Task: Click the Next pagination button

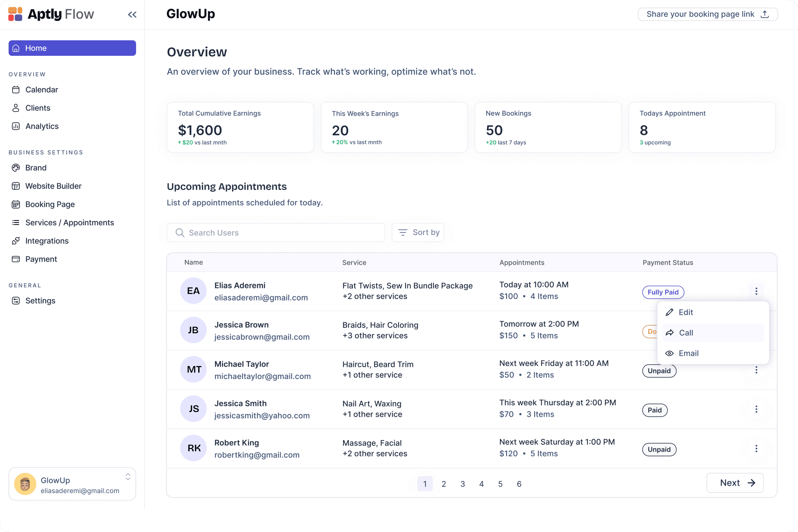Action: [735, 483]
